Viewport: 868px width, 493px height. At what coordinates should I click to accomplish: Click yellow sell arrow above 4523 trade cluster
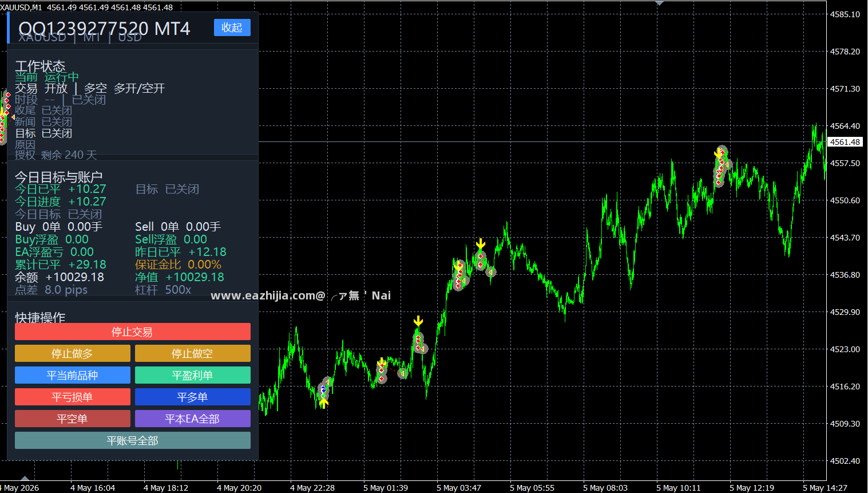tap(418, 321)
